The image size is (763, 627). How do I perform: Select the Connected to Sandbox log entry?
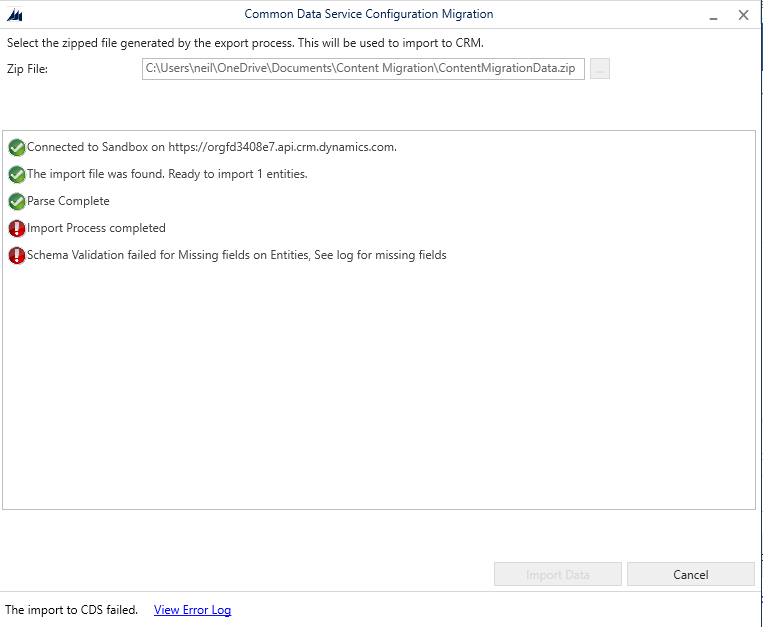tap(211, 147)
